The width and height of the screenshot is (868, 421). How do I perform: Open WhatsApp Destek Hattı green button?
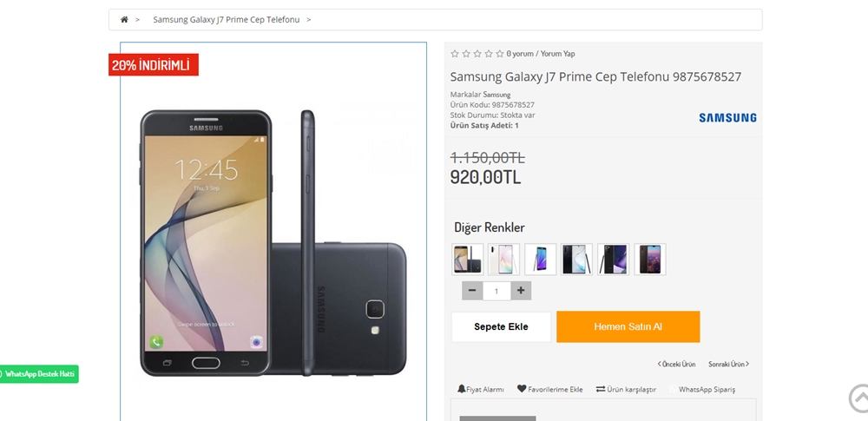39,374
